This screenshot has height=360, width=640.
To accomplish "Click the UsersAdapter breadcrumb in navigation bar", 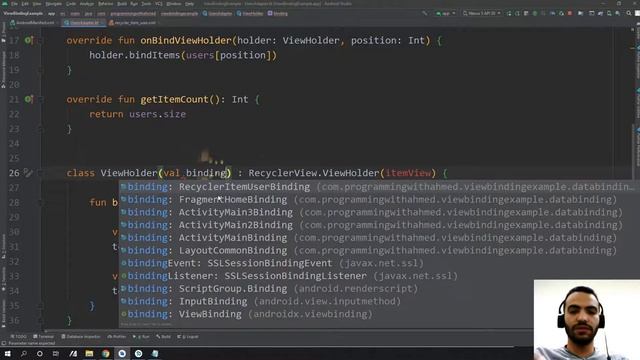I will click(217, 13).
